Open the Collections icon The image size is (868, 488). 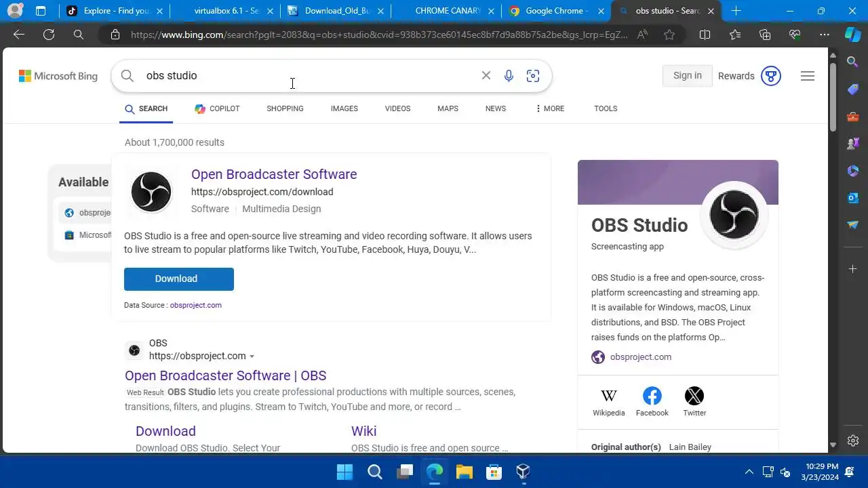pyautogui.click(x=765, y=35)
